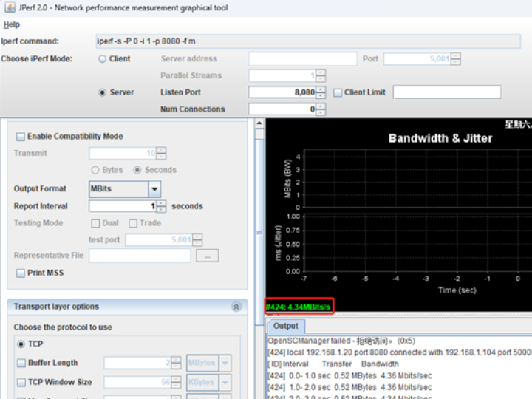Select the TCP protocol radio button
Viewport: 532px width, 399px height.
pos(21,344)
